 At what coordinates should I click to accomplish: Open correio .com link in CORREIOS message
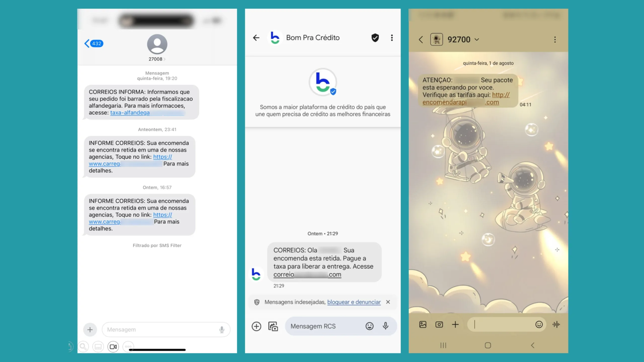[307, 275]
